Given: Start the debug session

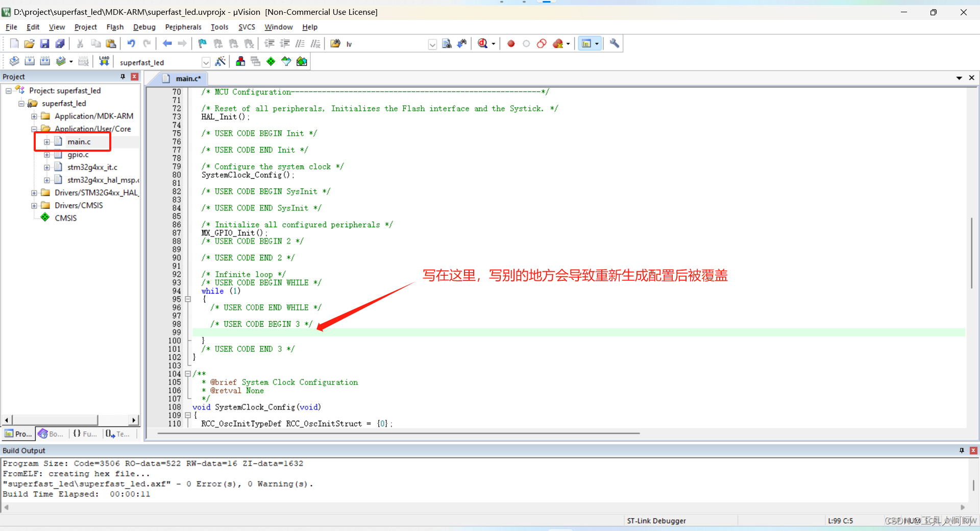Looking at the screenshot, I should point(483,44).
